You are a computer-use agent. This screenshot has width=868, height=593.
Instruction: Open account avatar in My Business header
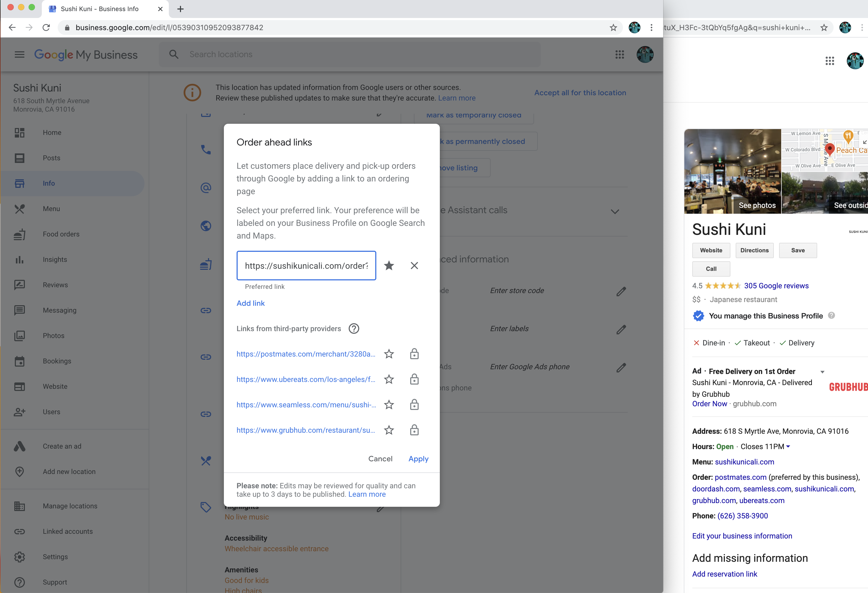coord(645,54)
